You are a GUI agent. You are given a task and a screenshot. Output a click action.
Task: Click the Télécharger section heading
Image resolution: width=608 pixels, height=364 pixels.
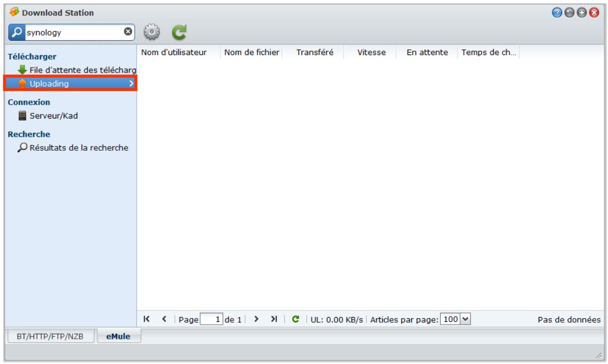[32, 56]
